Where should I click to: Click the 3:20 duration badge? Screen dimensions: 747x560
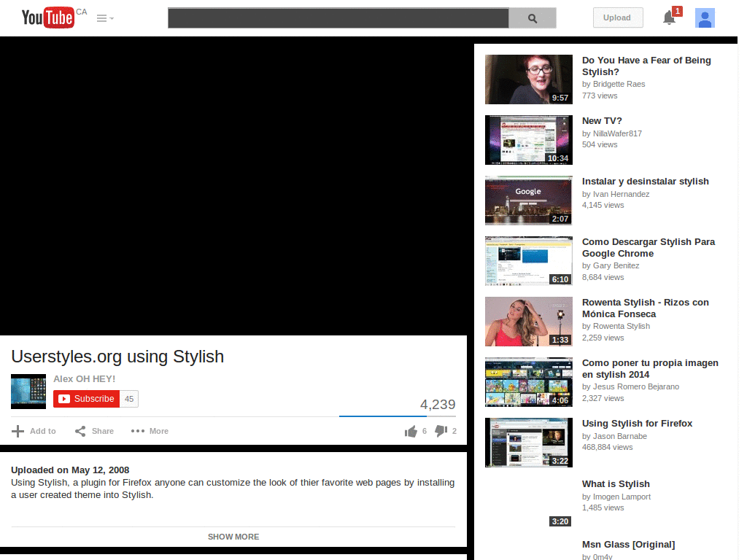tap(560, 521)
